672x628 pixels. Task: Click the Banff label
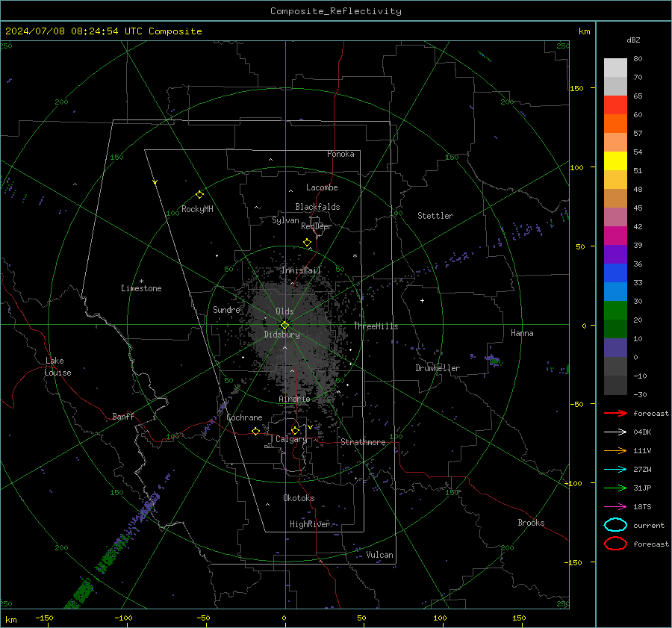(x=123, y=416)
